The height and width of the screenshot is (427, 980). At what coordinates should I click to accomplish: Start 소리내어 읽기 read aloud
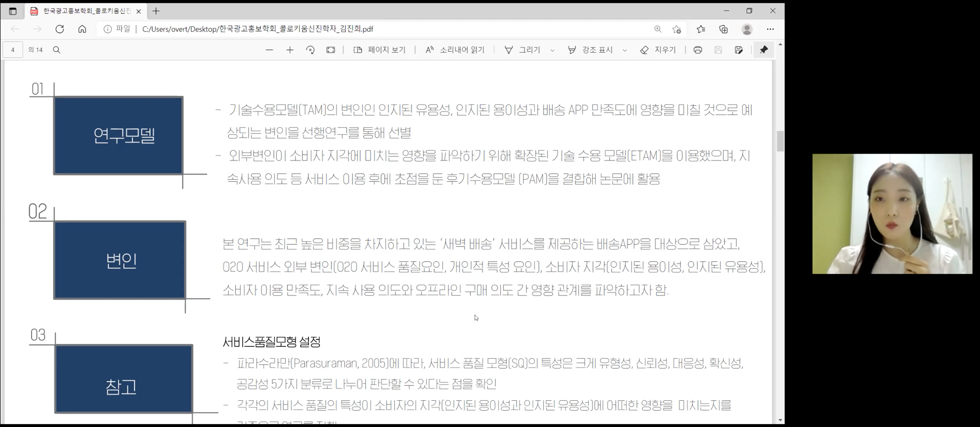(455, 50)
